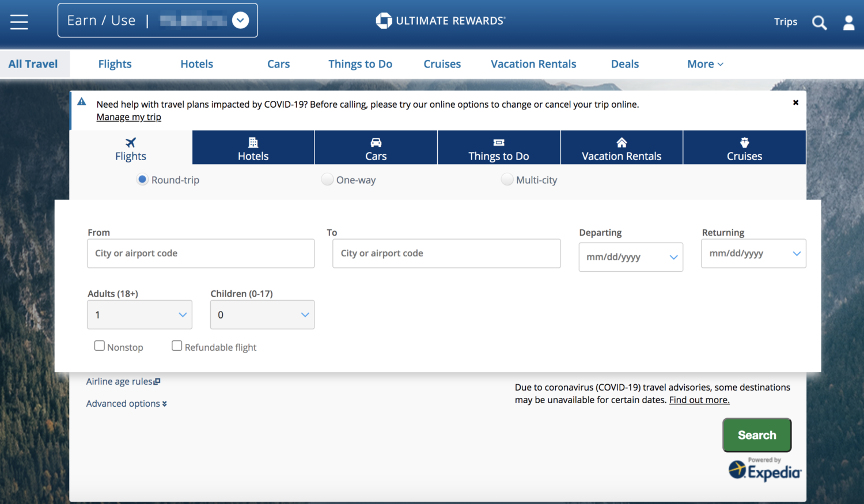The image size is (864, 504).
Task: Open the hamburger menu
Action: click(19, 21)
